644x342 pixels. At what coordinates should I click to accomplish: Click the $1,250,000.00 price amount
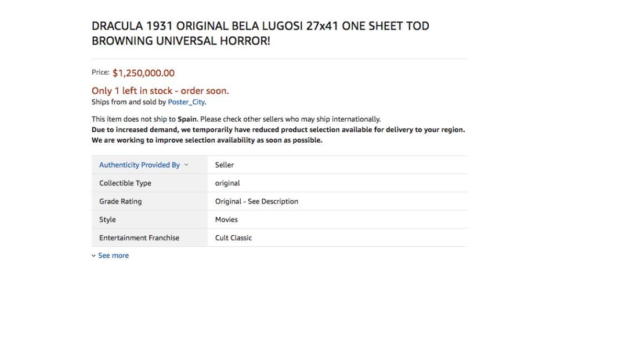pos(143,73)
